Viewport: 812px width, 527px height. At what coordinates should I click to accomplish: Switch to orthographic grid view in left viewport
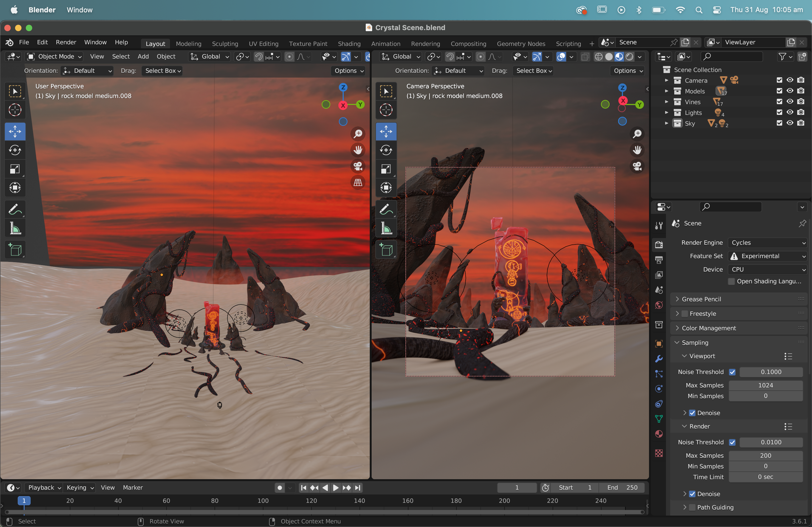pyautogui.click(x=358, y=183)
